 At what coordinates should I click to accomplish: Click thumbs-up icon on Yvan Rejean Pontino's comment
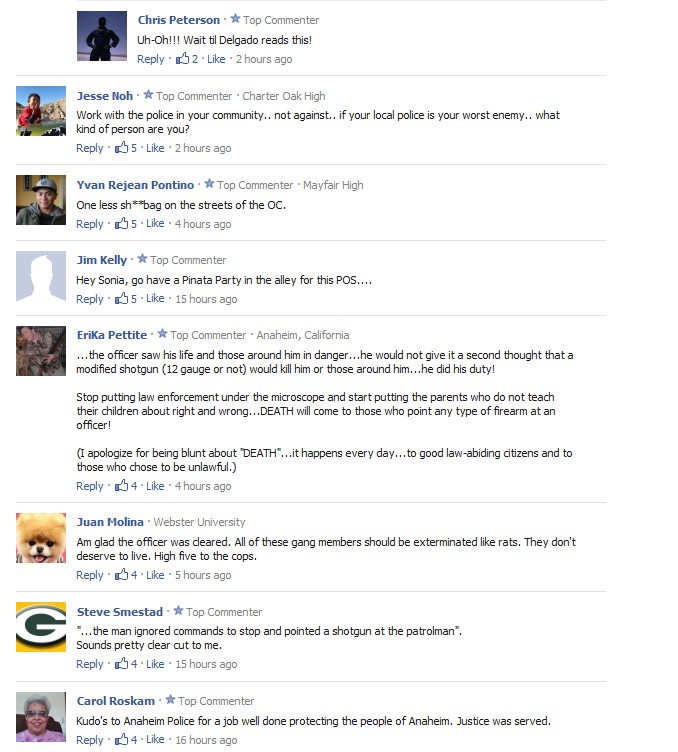tap(121, 223)
